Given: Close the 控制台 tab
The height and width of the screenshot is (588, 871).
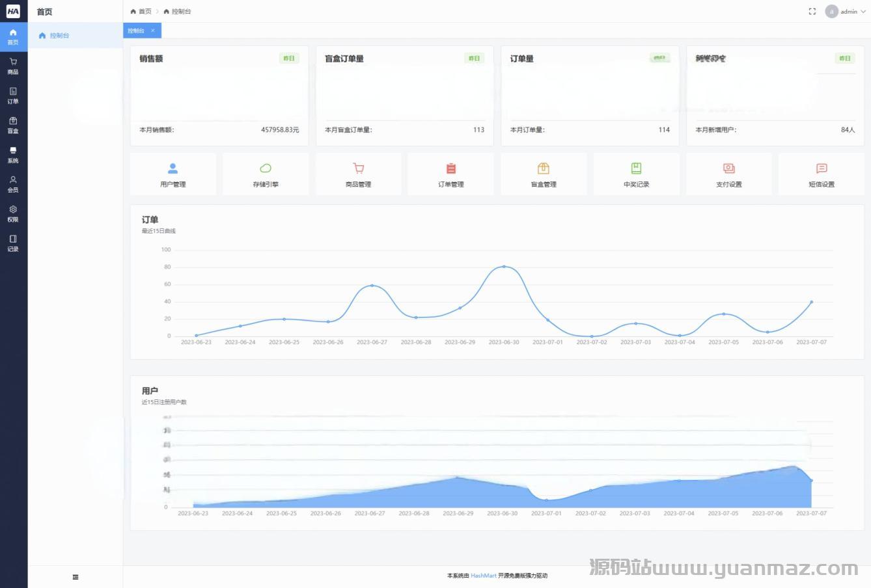Looking at the screenshot, I should (x=153, y=31).
